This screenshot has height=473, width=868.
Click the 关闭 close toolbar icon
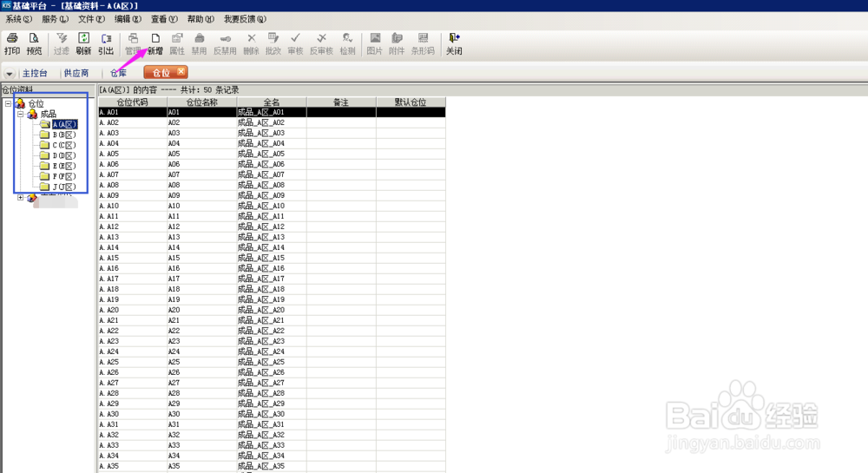(454, 43)
